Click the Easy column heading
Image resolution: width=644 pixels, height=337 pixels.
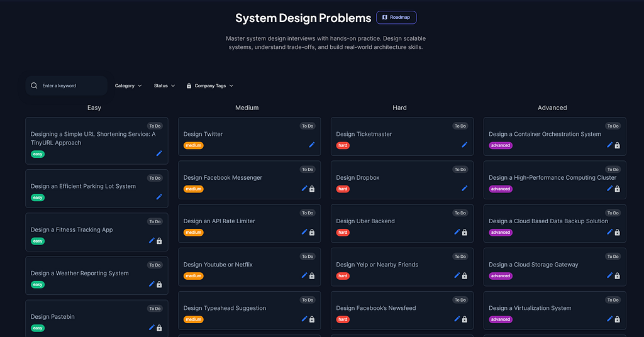pyautogui.click(x=94, y=108)
